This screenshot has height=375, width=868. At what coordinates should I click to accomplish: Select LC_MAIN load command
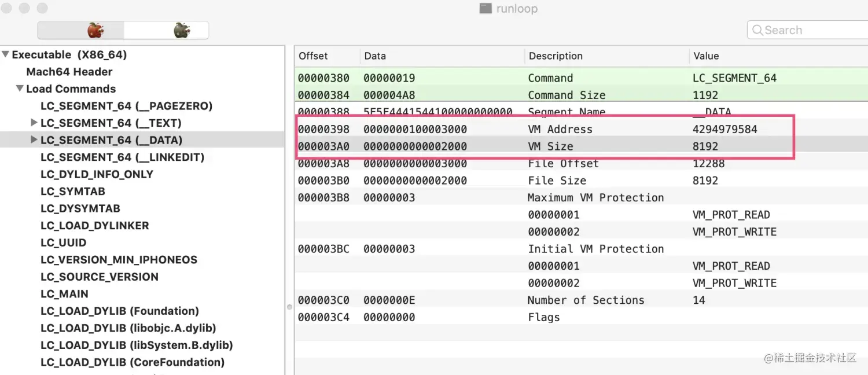point(64,294)
